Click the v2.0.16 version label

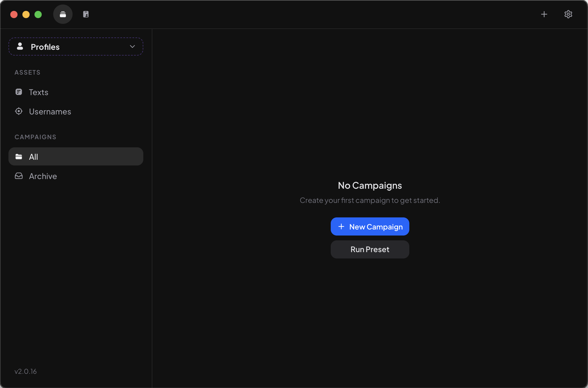[x=26, y=371]
